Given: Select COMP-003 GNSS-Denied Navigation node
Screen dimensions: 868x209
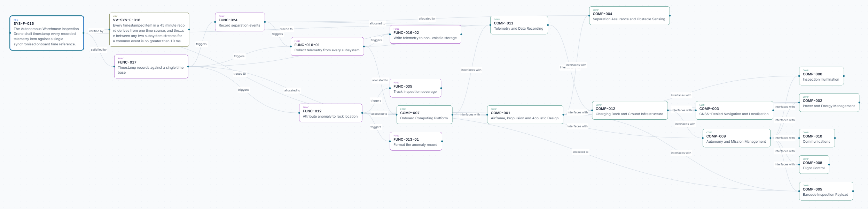Looking at the screenshot, I should pyautogui.click(x=734, y=110).
